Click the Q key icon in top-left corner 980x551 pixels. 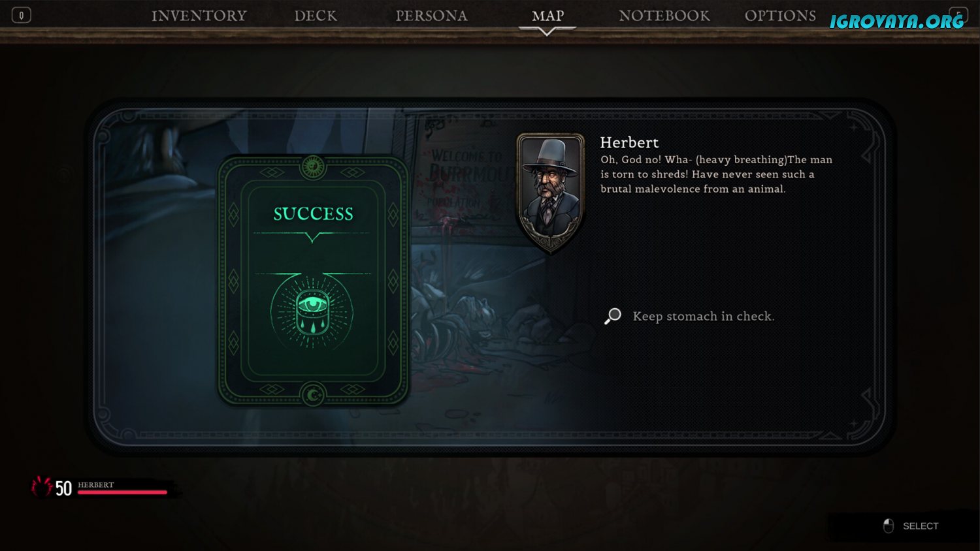[21, 15]
